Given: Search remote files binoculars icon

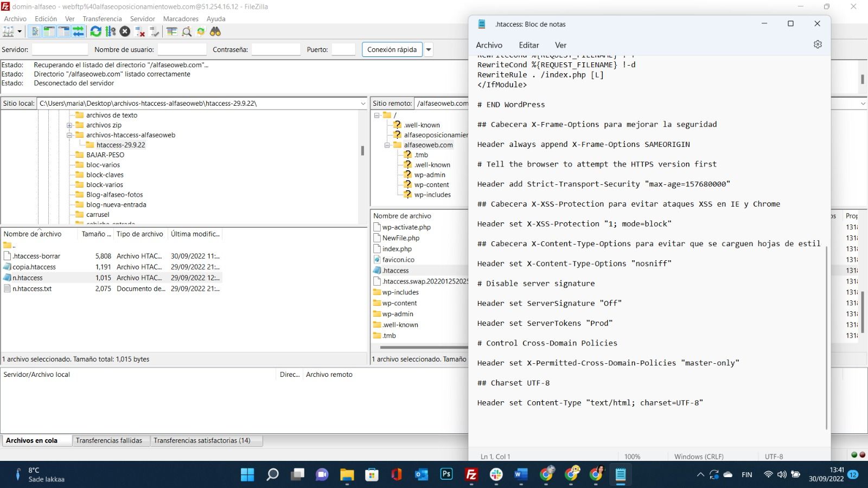Looking at the screenshot, I should (215, 31).
